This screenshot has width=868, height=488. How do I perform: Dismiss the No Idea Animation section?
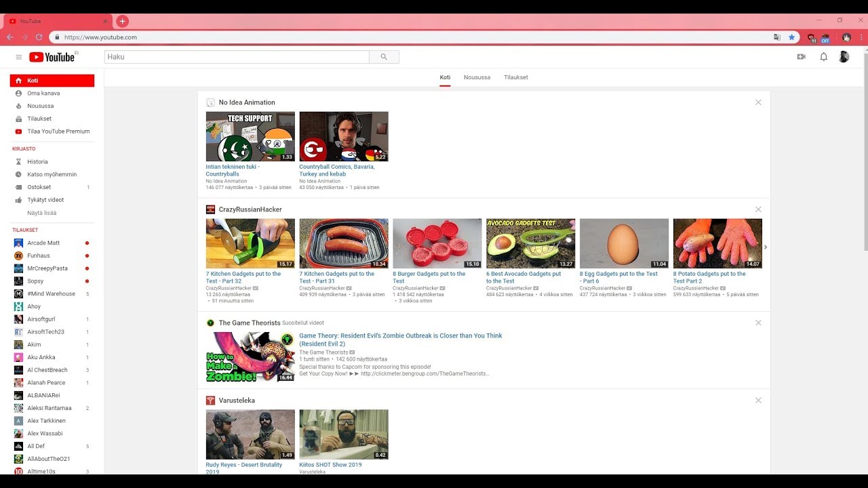pos(758,102)
